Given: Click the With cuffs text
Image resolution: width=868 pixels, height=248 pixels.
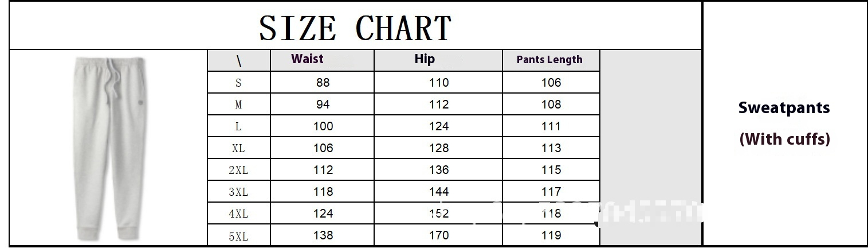Looking at the screenshot, I should pos(784,139).
